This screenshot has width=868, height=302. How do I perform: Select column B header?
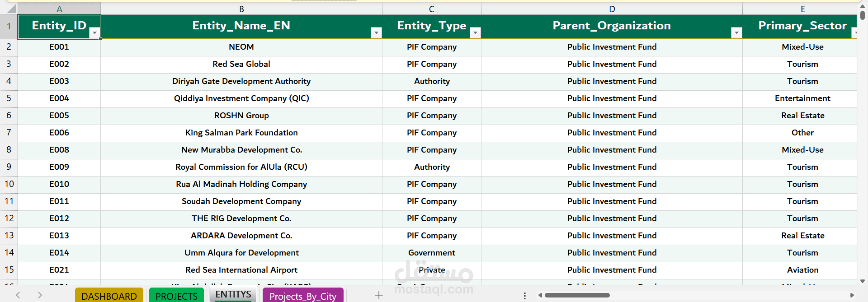(x=241, y=9)
